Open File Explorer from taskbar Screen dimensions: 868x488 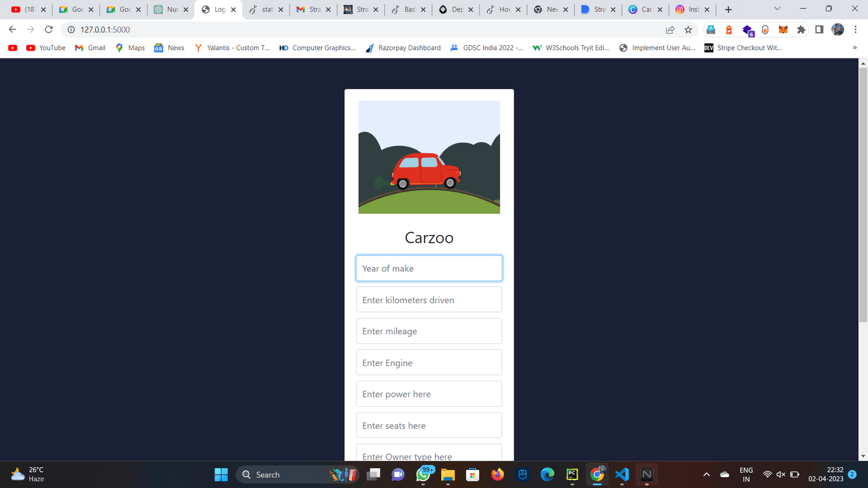tap(448, 475)
